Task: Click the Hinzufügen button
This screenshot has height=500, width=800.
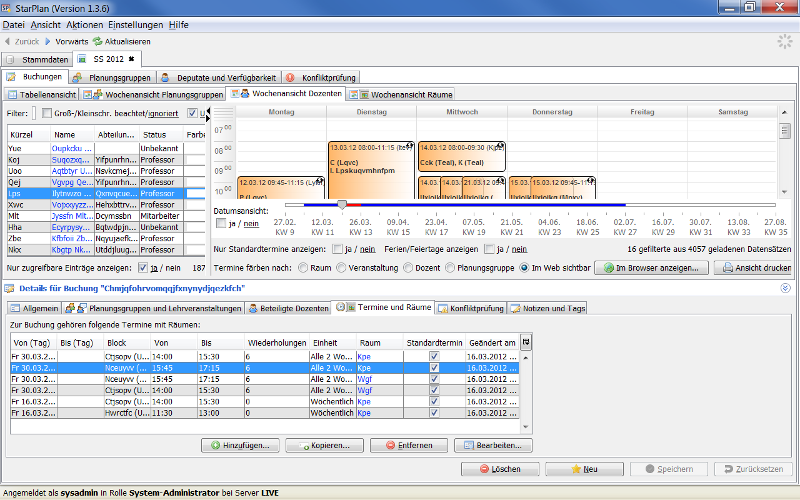Action: point(240,445)
